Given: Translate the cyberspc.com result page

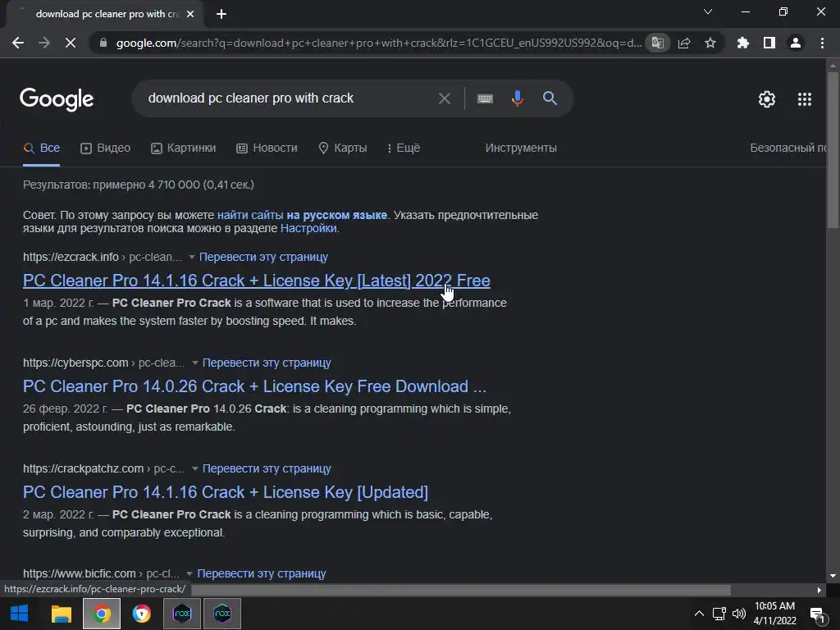Looking at the screenshot, I should (267, 363).
